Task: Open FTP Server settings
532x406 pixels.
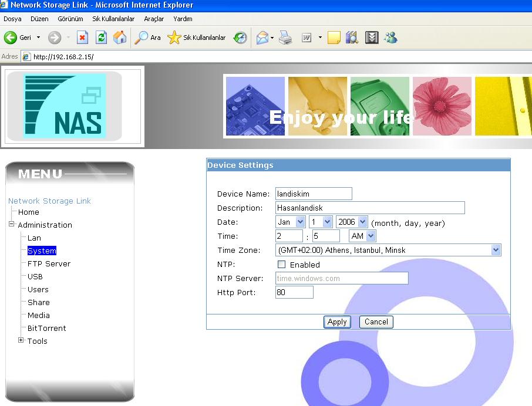Action: pos(49,263)
